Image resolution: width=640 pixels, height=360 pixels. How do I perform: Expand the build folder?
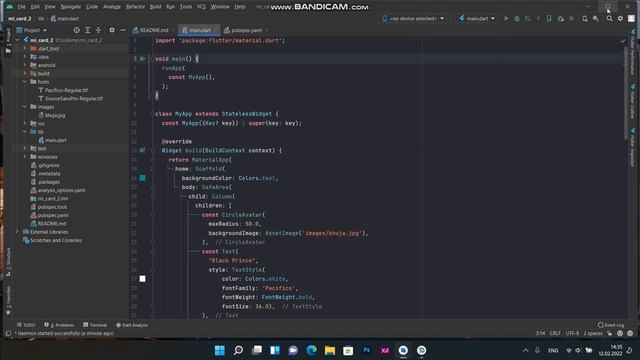point(25,73)
